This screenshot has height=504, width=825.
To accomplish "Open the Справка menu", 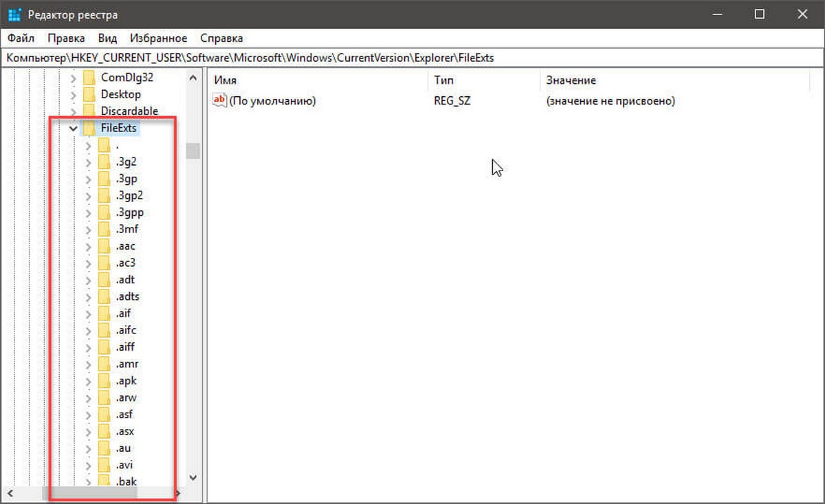I will pos(221,38).
